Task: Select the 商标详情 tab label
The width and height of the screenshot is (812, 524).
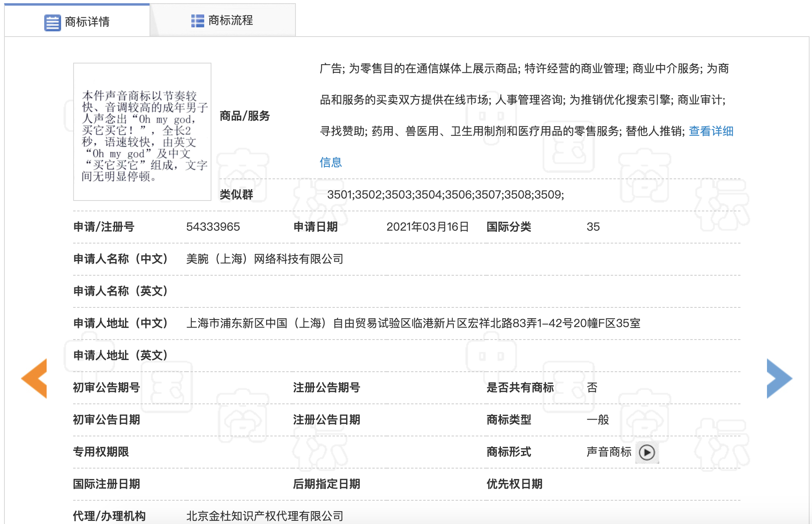Action: click(87, 22)
